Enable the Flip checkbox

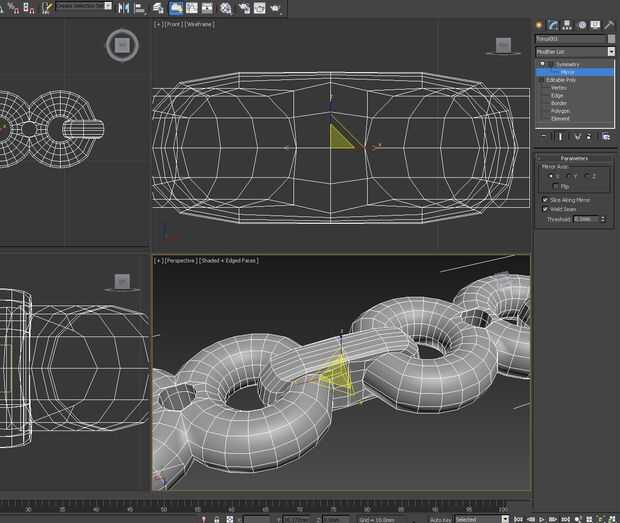[x=556, y=186]
